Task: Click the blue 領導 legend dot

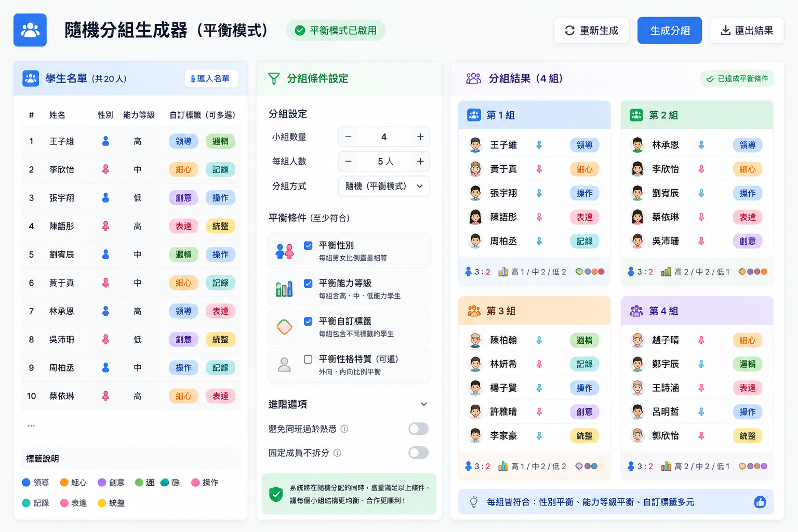Action: pyautogui.click(x=26, y=482)
